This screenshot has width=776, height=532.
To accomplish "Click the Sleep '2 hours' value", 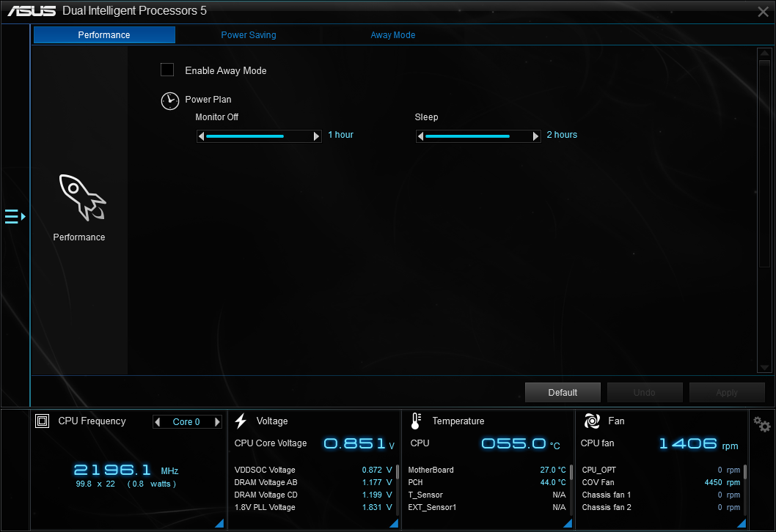I will click(562, 135).
